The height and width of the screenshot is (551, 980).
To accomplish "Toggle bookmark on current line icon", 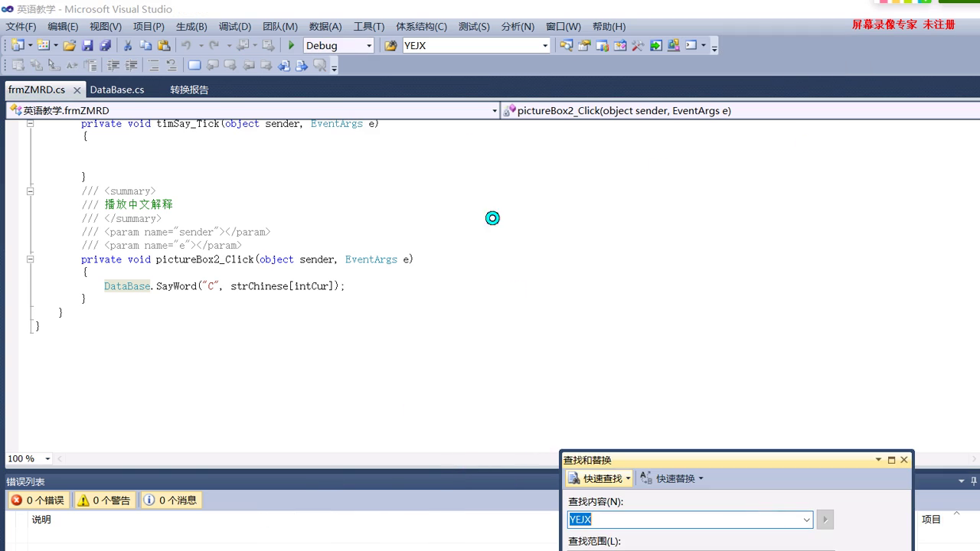I will click(194, 66).
